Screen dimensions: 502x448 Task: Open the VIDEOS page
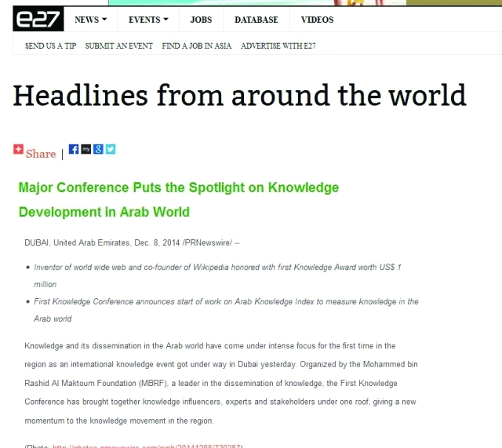click(317, 20)
